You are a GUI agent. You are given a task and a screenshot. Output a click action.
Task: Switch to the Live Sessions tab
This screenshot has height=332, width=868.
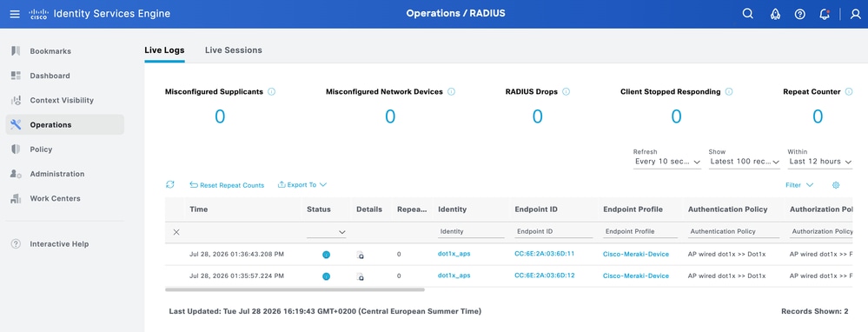tap(234, 50)
